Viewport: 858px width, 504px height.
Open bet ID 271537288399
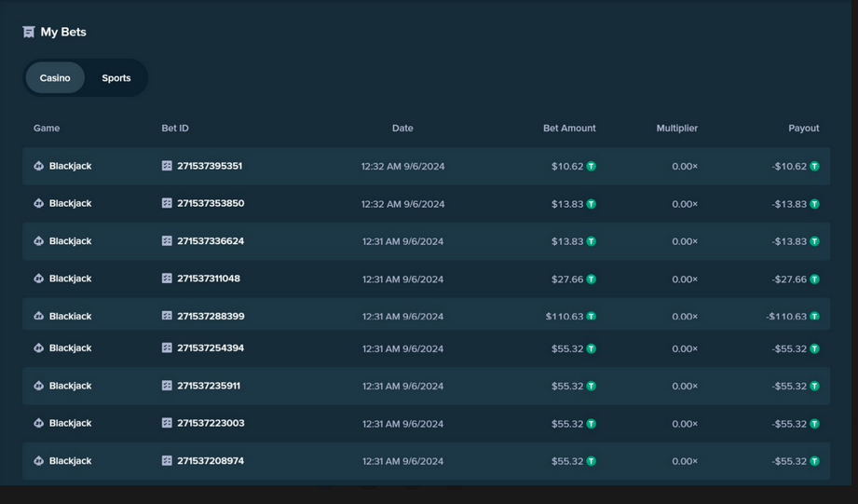pos(211,316)
